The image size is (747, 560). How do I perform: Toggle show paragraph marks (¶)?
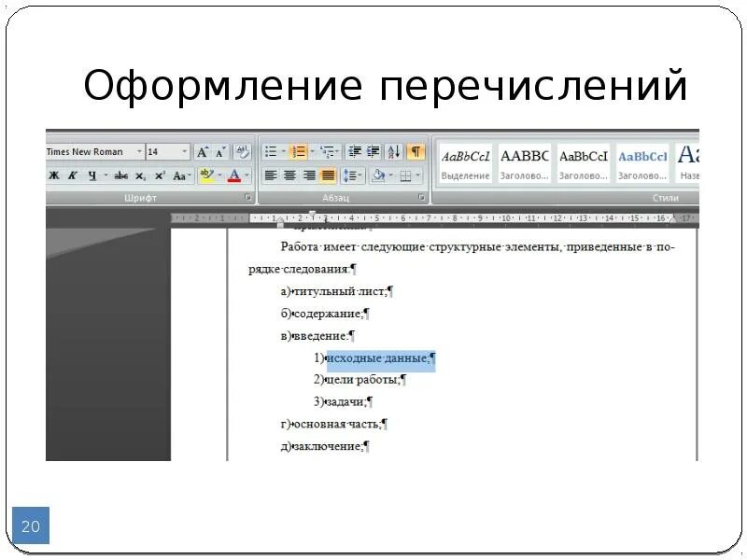tap(416, 152)
